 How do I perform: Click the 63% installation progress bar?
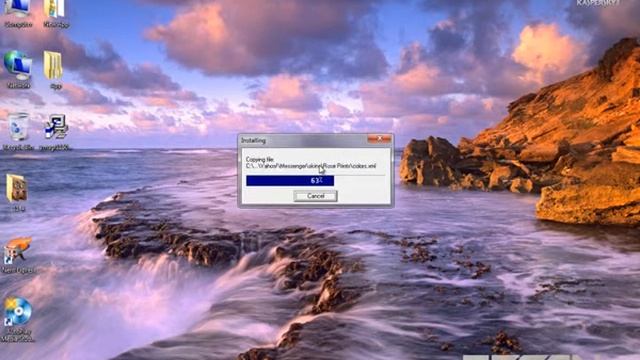315,180
